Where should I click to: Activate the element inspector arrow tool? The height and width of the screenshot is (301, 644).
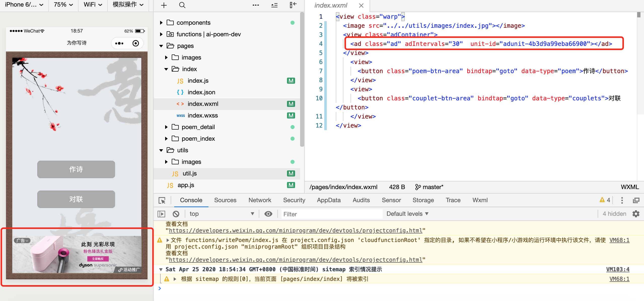[162, 200]
